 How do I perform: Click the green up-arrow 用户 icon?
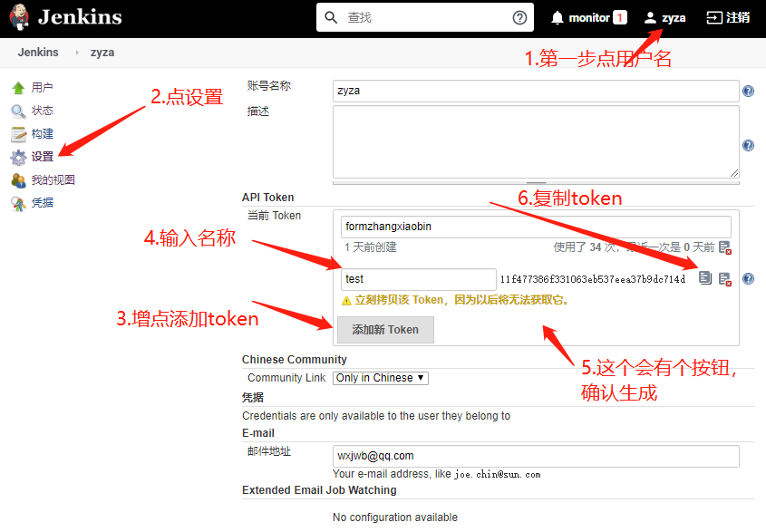pyautogui.click(x=18, y=88)
